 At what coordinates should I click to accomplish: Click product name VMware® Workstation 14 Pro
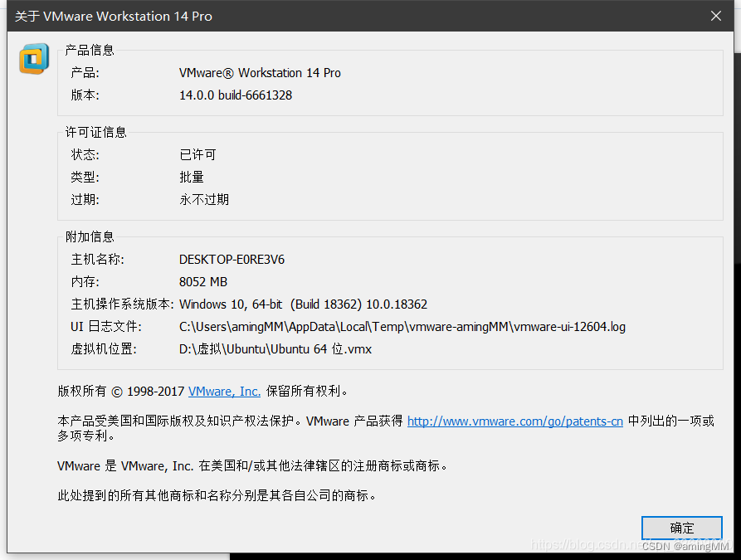[260, 73]
